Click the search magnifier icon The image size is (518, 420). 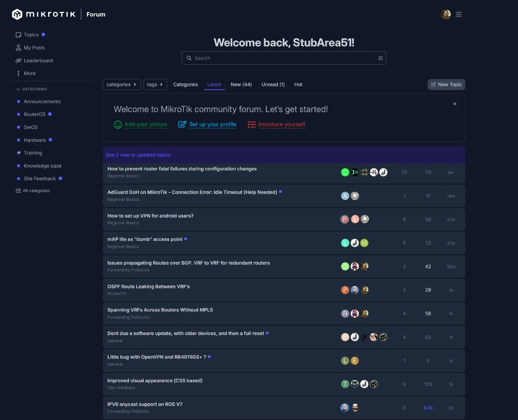189,58
